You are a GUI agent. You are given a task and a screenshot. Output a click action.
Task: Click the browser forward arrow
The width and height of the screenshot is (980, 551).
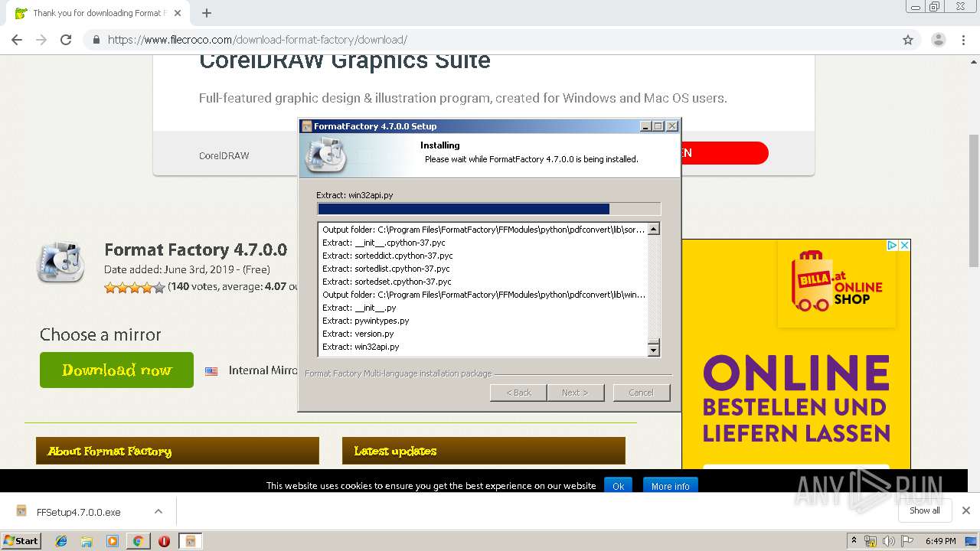pos(41,40)
